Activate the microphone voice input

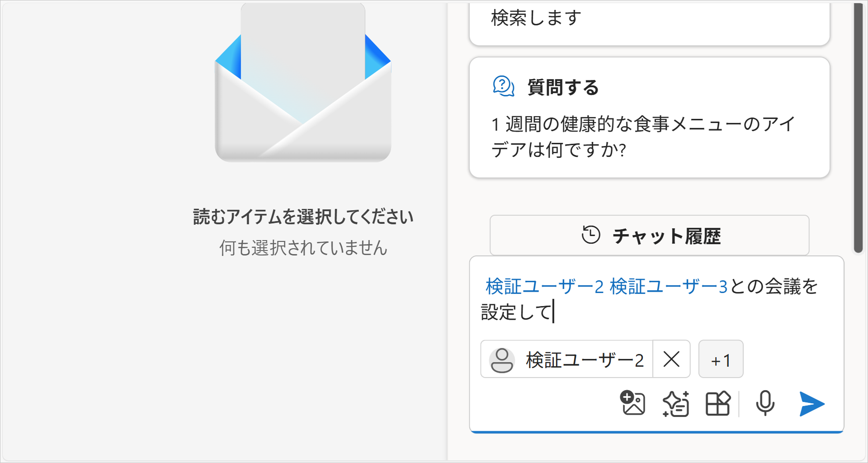coord(765,403)
